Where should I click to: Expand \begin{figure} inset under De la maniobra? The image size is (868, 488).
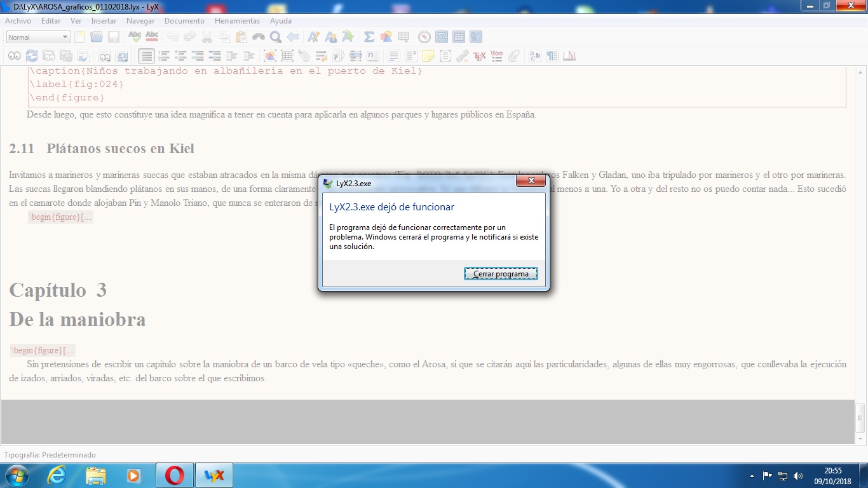click(43, 351)
